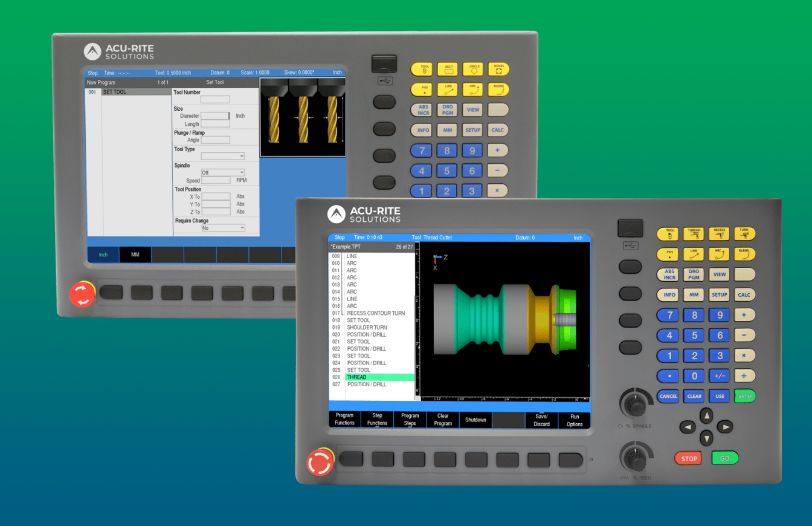The height and width of the screenshot is (526, 812).
Task: Toggle the Inch unit softkey on the mill screen
Action: pyautogui.click(x=103, y=255)
